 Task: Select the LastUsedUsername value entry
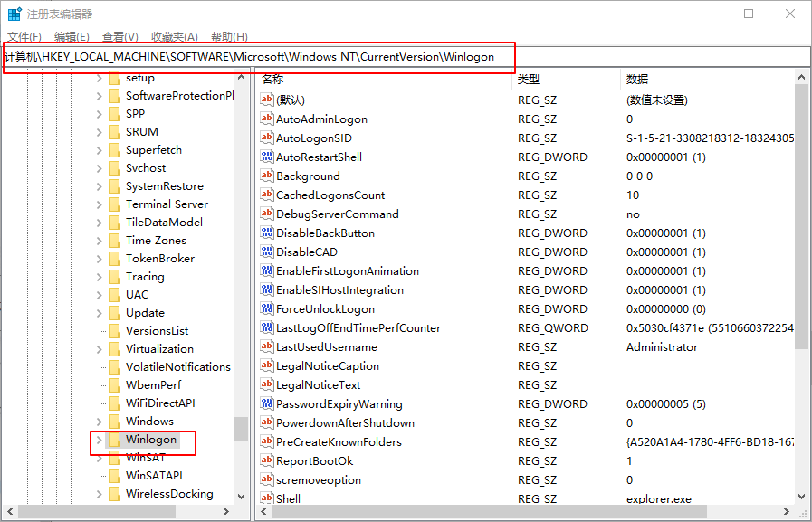326,346
